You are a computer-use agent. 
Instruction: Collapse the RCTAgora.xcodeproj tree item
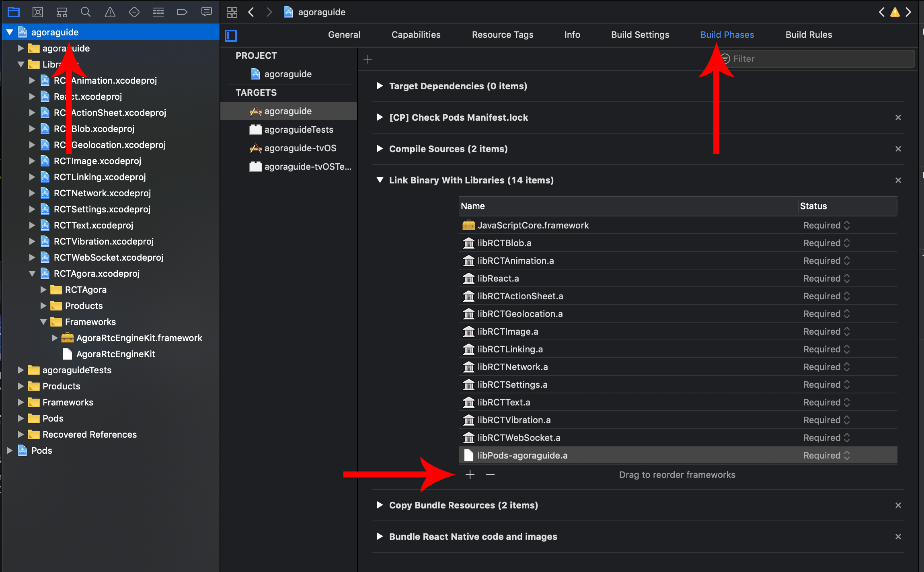[32, 274]
